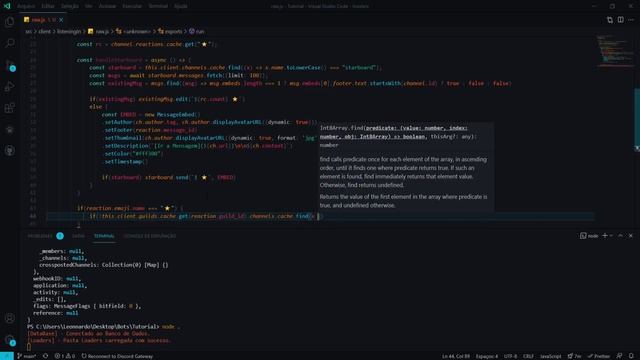This screenshot has width=640, height=360.
Task: Open the compare changes icon in editor toolbar
Action: coord(610,20)
